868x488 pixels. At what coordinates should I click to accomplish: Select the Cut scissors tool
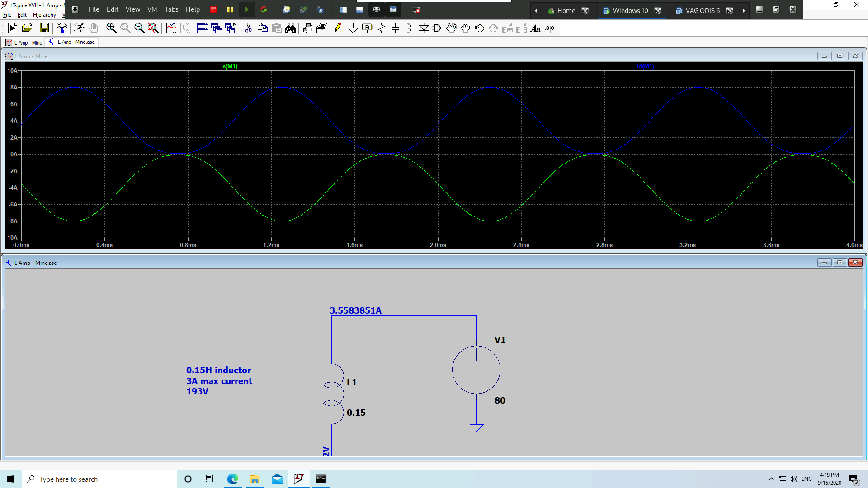click(248, 28)
